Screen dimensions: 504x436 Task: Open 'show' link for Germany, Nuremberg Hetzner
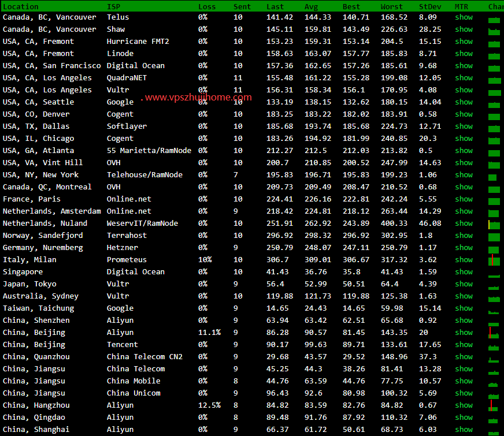(464, 248)
